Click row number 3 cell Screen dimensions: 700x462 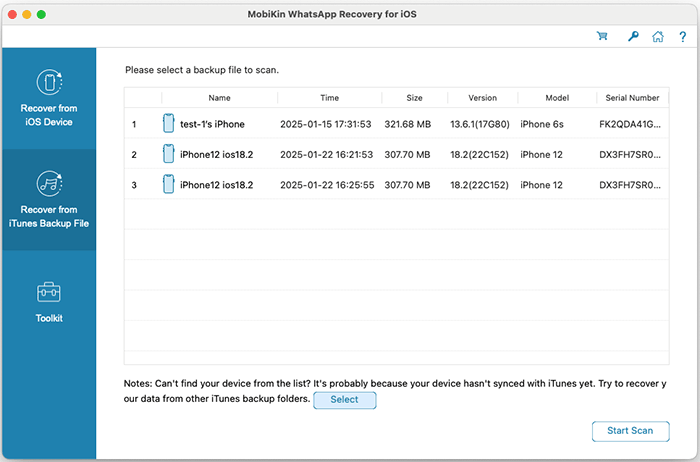pyautogui.click(x=134, y=185)
